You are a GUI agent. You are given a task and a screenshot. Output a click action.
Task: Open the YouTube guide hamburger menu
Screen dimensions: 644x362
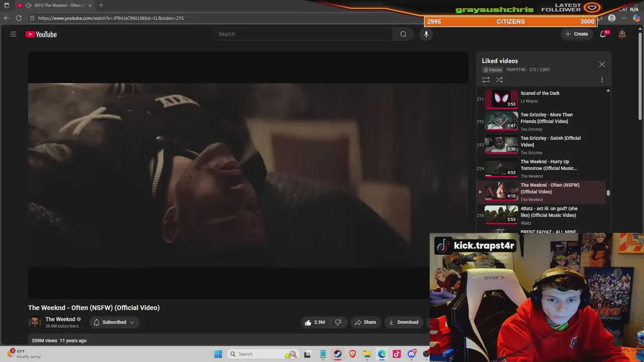coord(14,34)
